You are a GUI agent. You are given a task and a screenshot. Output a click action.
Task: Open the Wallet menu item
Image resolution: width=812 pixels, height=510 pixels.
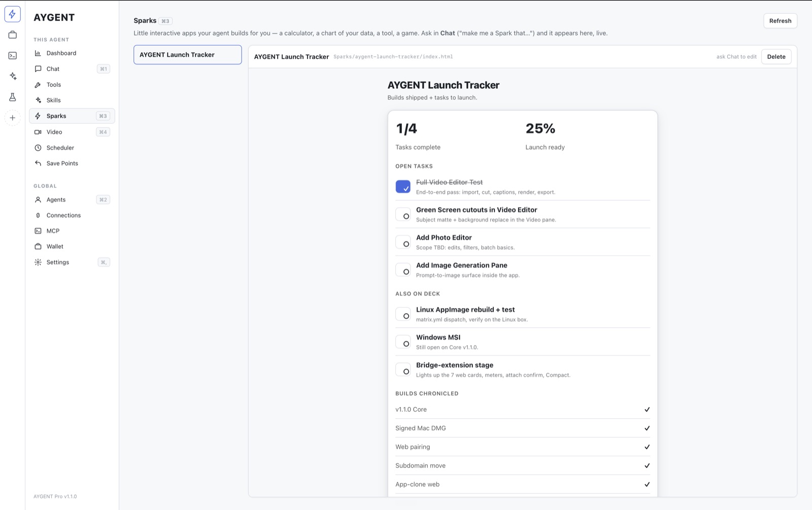pos(72,247)
